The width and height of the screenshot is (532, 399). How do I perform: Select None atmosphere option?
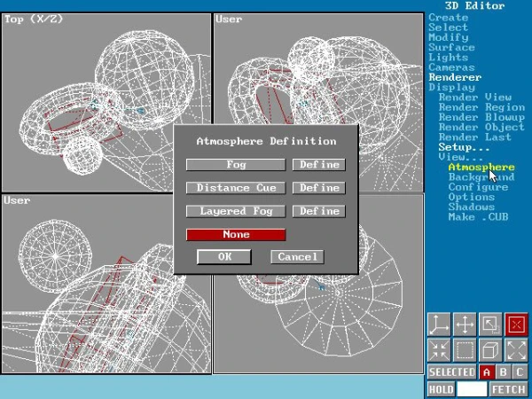click(x=236, y=234)
